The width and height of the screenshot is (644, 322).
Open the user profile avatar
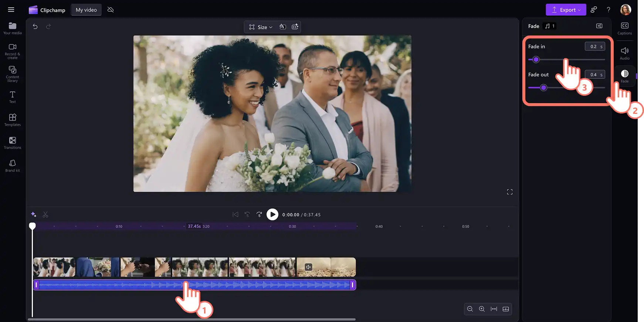626,10
